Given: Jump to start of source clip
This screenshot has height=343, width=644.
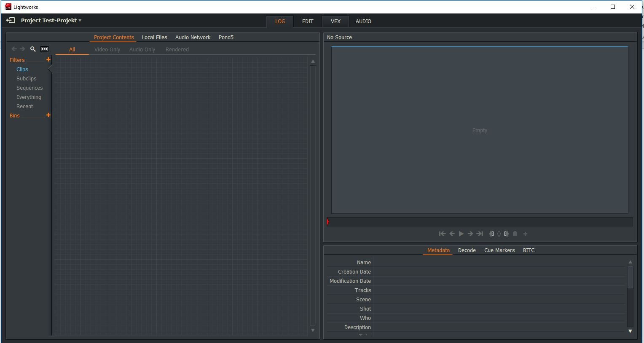Looking at the screenshot, I should click(x=442, y=234).
